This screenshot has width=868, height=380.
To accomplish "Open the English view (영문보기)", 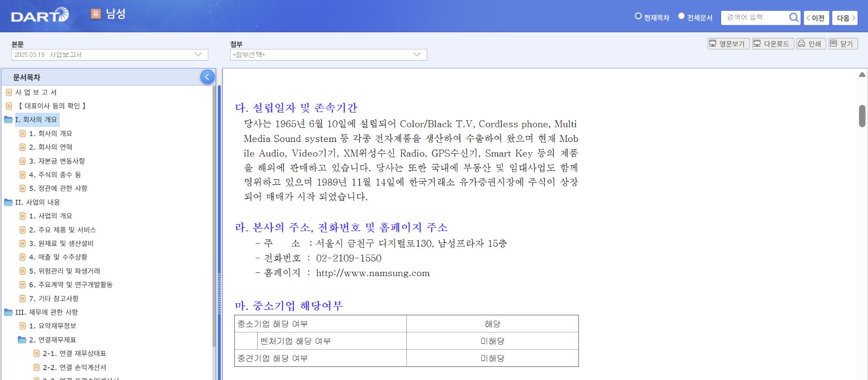I will click(x=728, y=44).
